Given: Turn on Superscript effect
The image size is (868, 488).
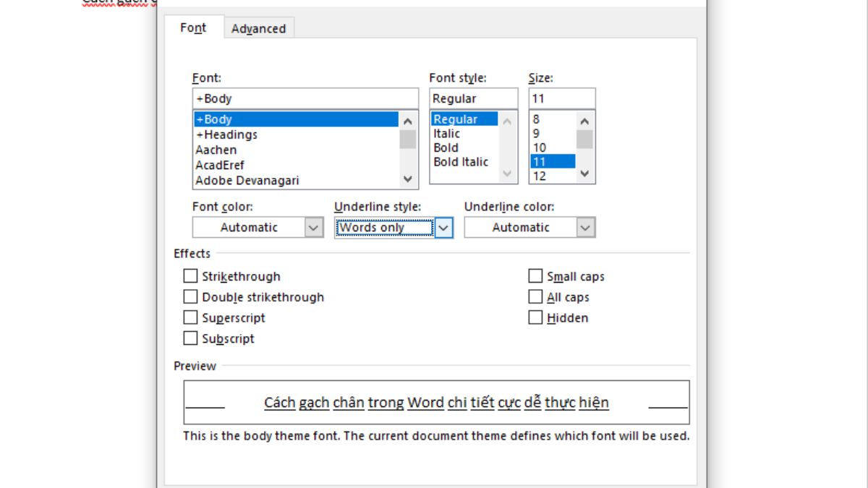Looking at the screenshot, I should 191,317.
